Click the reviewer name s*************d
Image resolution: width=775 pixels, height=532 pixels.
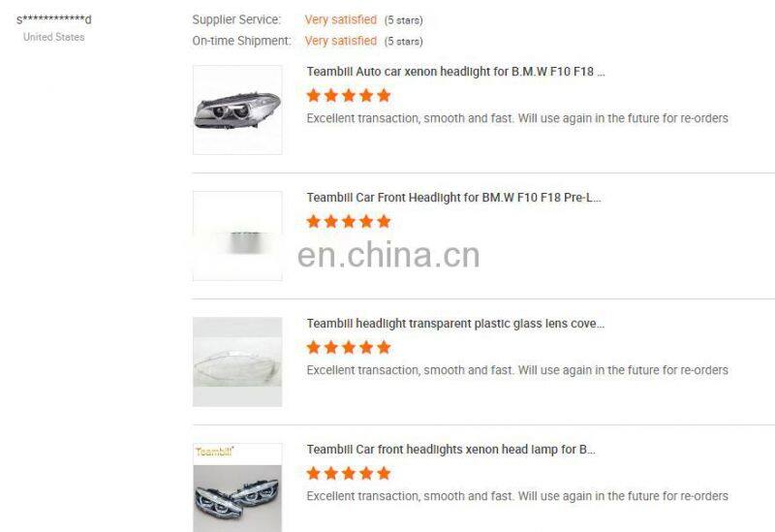pos(54,20)
